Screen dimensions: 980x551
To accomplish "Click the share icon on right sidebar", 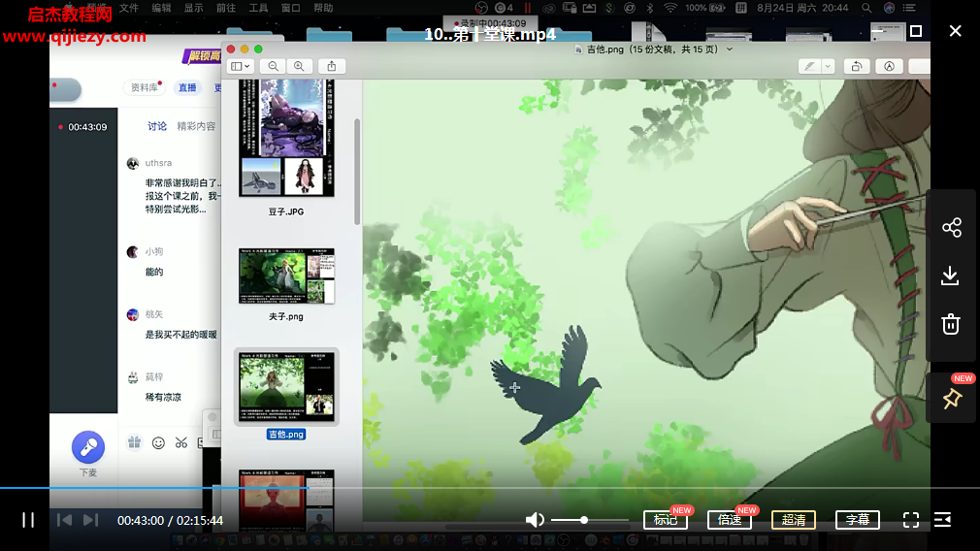I will [x=951, y=227].
